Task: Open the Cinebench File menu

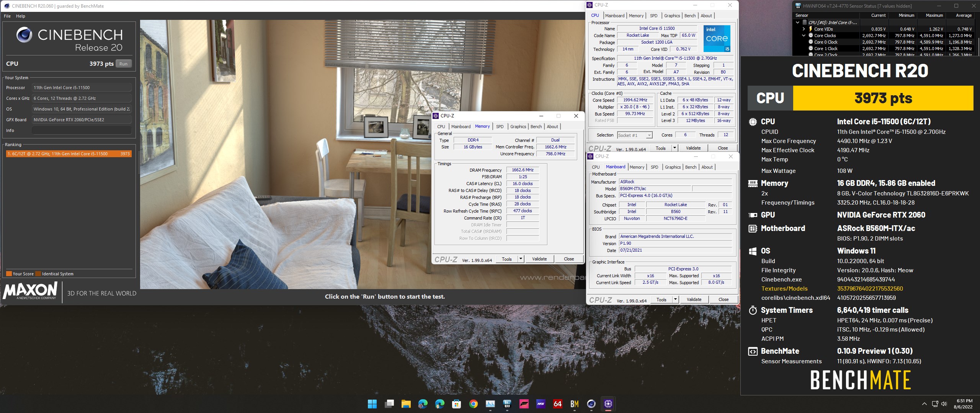Action: point(7,16)
